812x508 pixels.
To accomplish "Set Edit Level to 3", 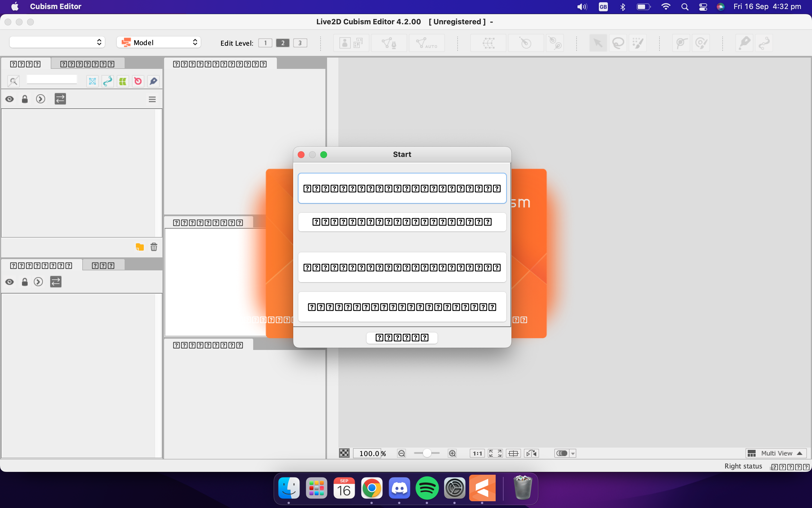I will coord(300,43).
